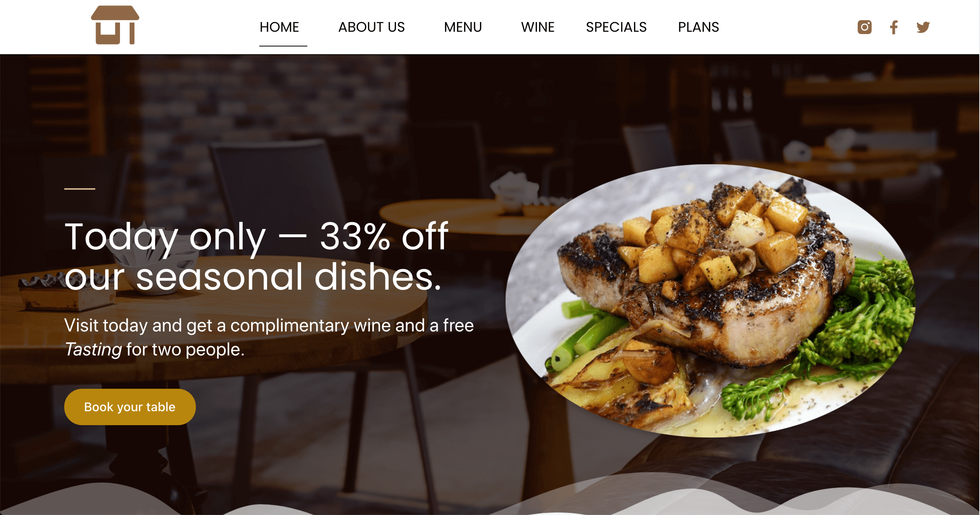Click the italic word Tasting

(x=93, y=349)
